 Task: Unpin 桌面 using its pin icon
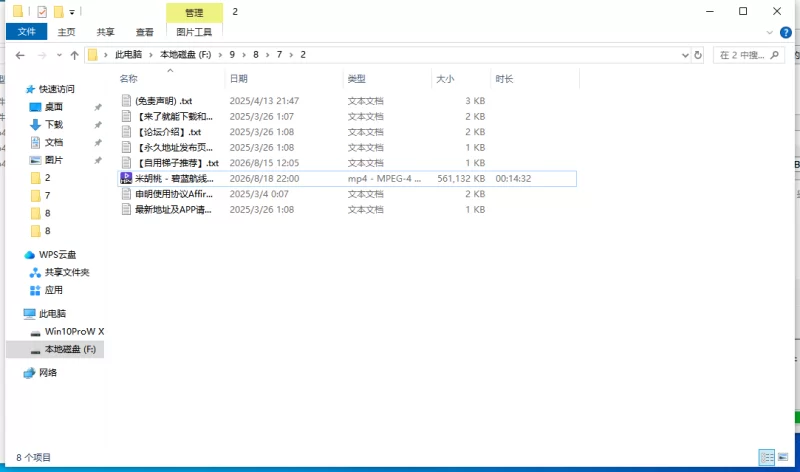[97, 107]
